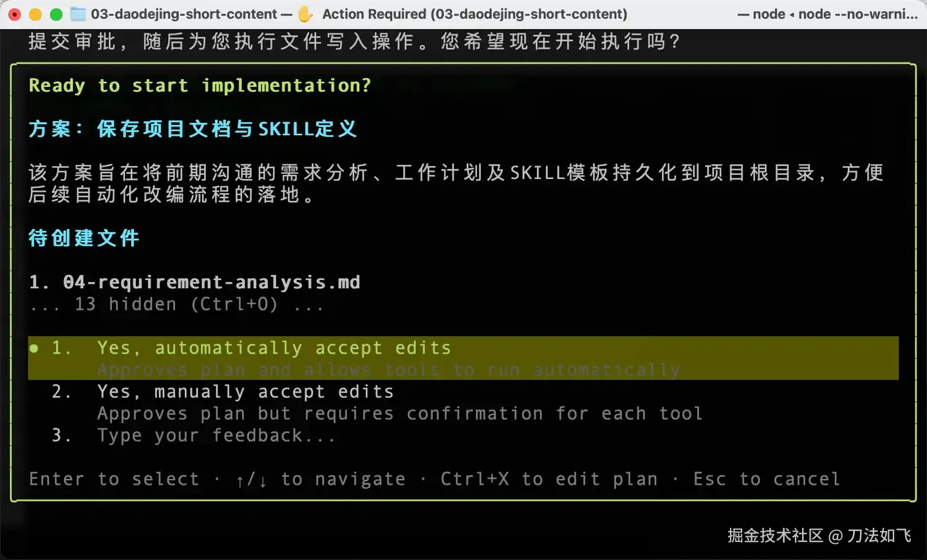927x560 pixels.
Task: Click the yellow minimize window button
Action: 35,14
